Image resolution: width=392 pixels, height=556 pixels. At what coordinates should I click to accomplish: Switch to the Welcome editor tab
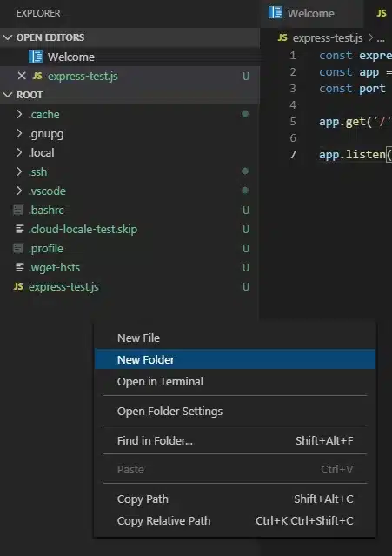[x=312, y=13]
